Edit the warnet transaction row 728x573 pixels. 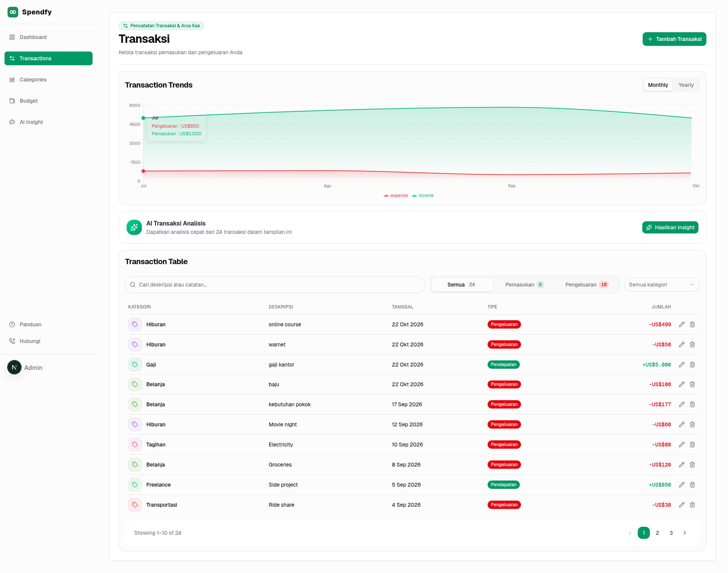[x=681, y=344]
